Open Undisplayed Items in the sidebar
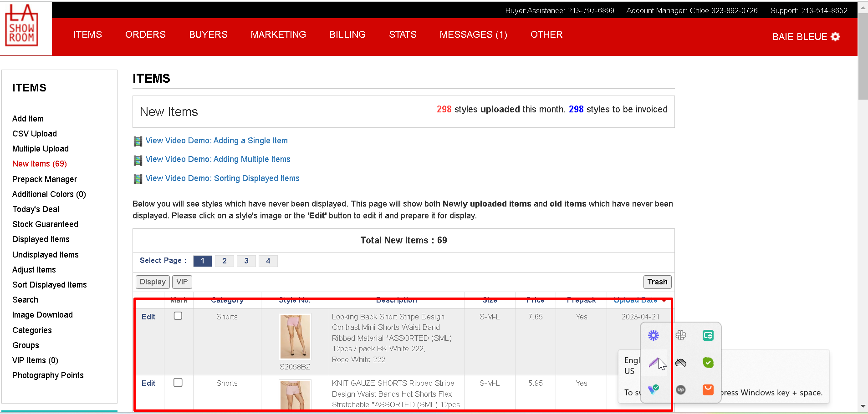 [x=46, y=255]
